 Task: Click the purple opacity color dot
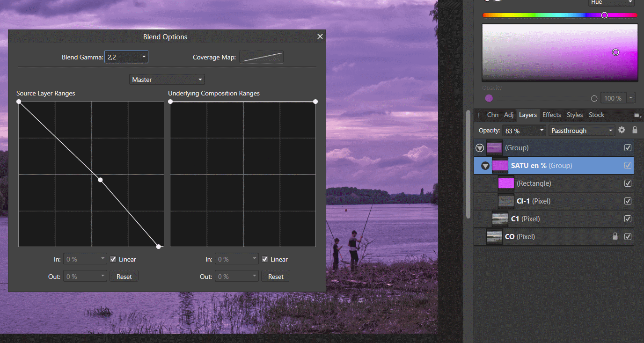[489, 98]
